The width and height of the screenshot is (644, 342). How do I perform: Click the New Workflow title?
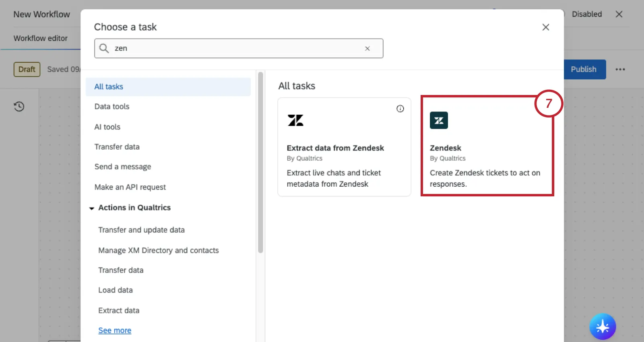41,14
